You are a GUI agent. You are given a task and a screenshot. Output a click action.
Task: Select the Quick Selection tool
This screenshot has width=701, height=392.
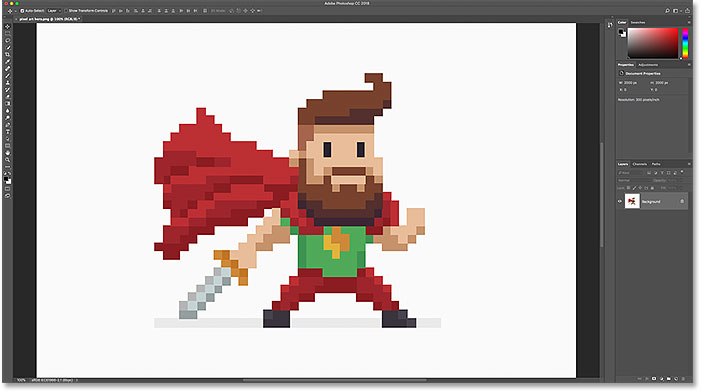(x=8, y=47)
